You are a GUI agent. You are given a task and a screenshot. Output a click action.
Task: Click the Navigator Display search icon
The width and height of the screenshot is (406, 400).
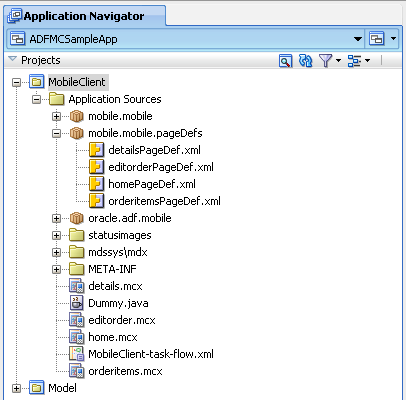(x=285, y=61)
